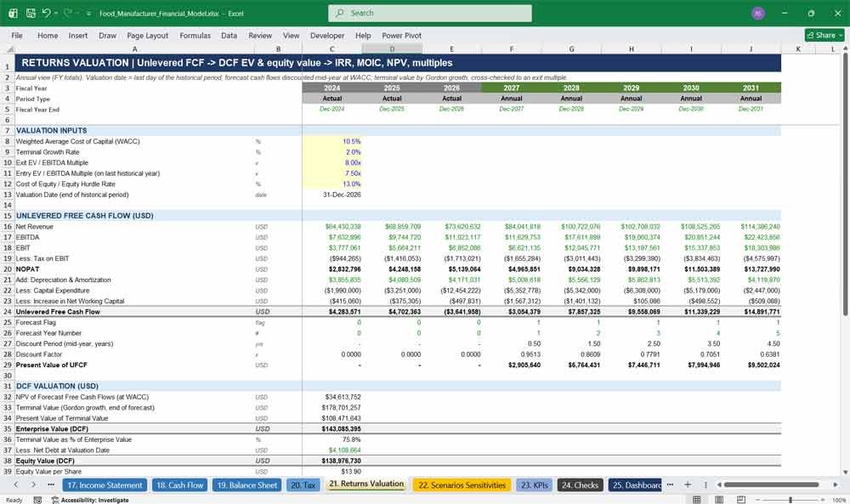Open Accessibility: Investigate in status bar

pos(90,500)
